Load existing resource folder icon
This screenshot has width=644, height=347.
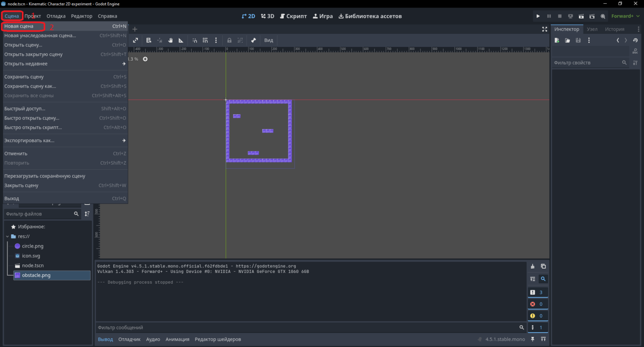(x=567, y=40)
